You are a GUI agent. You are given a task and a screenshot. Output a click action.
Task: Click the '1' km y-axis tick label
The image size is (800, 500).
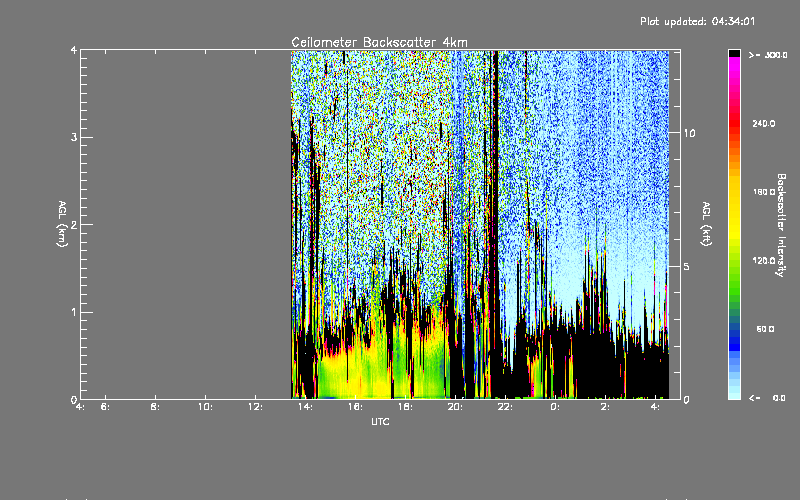tap(74, 312)
